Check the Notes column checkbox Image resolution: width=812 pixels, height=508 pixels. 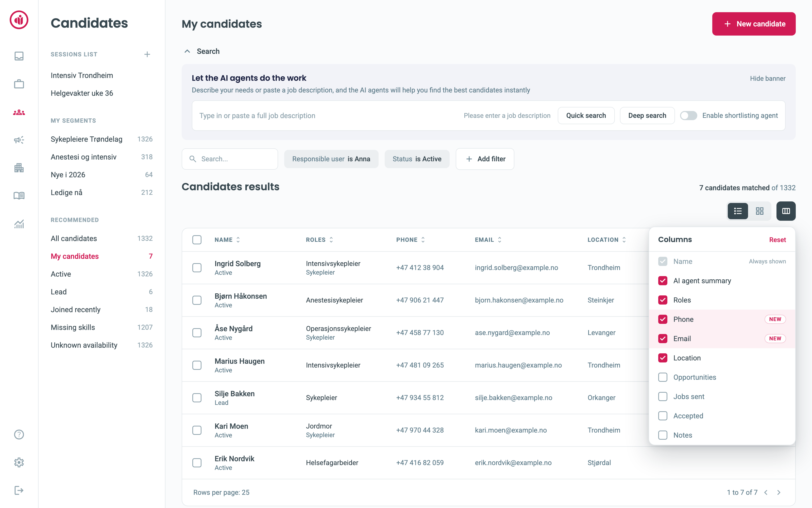[x=663, y=435]
